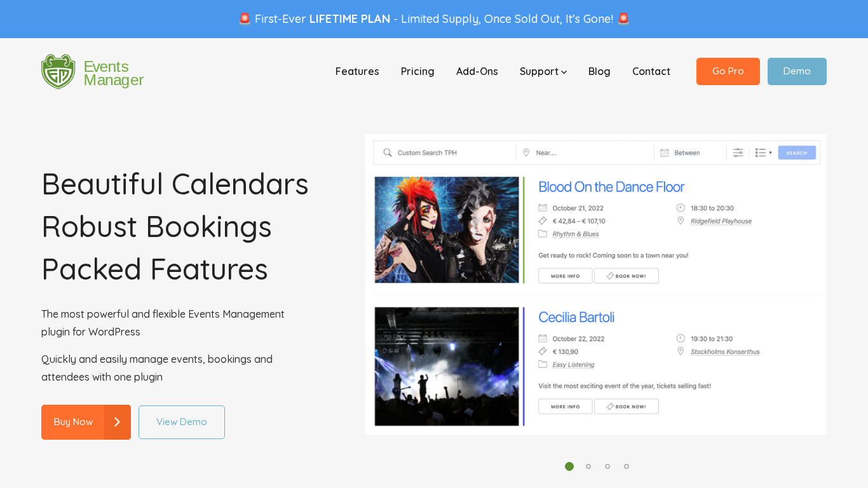Image resolution: width=868 pixels, height=488 pixels.
Task: Click Book Now for Blood On the Dance Floor
Action: tap(627, 276)
